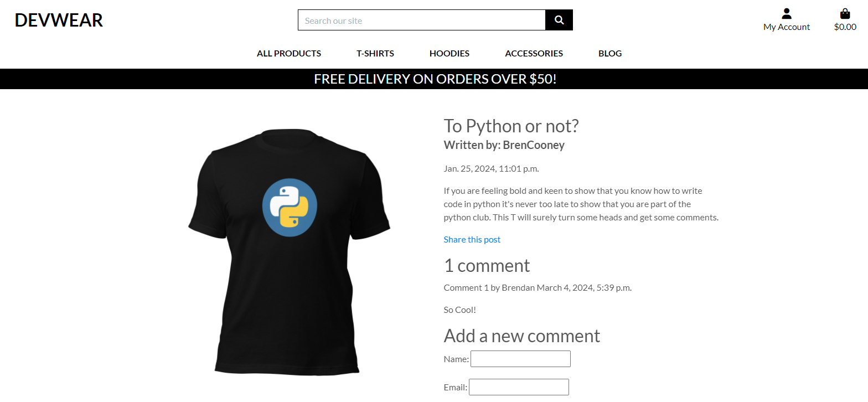Click the So Cool! comment text
868x402 pixels.
click(460, 310)
